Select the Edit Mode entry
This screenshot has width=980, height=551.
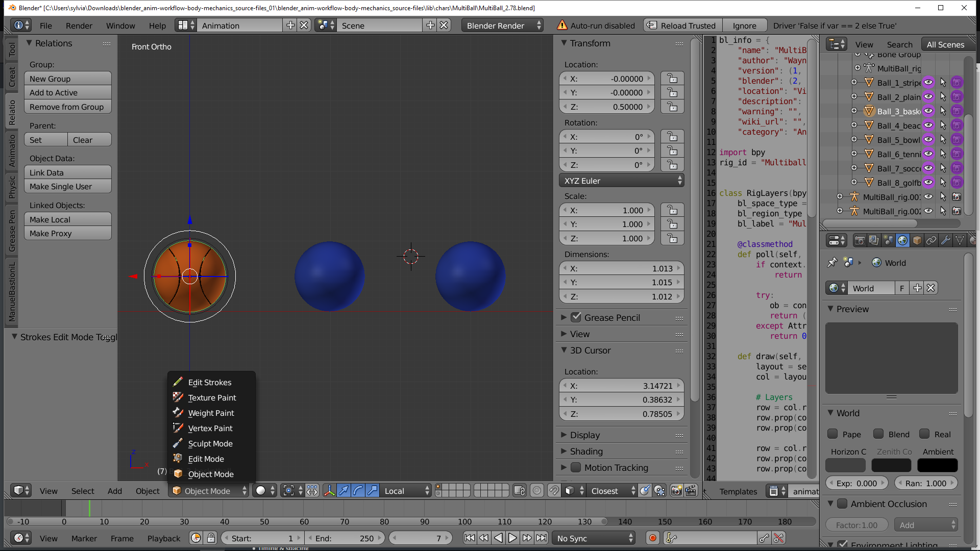point(206,459)
